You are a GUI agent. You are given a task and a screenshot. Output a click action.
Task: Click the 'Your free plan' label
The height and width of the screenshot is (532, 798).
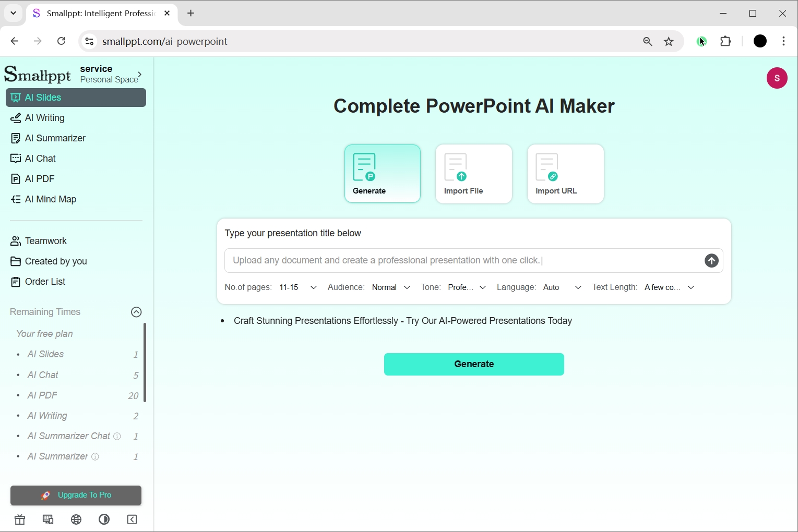(x=44, y=334)
